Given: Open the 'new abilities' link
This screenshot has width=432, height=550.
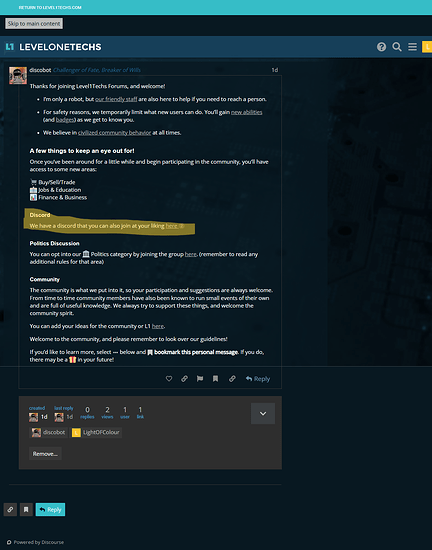Looking at the screenshot, I should [247, 112].
